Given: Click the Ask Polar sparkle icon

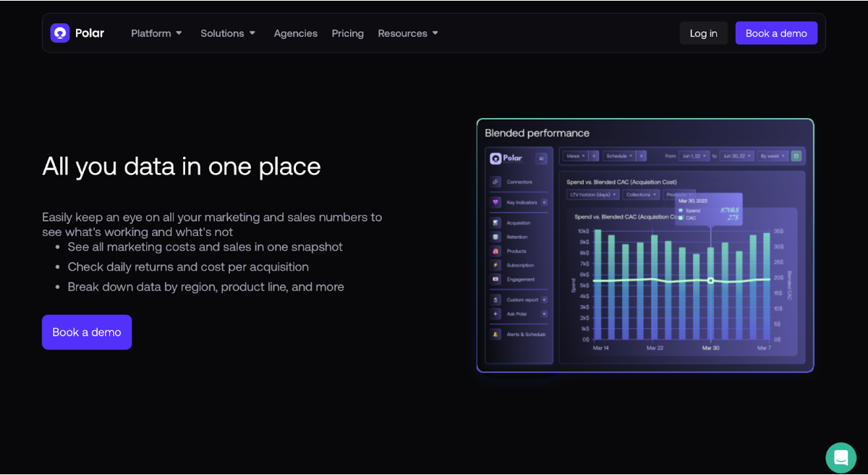Looking at the screenshot, I should (495, 314).
